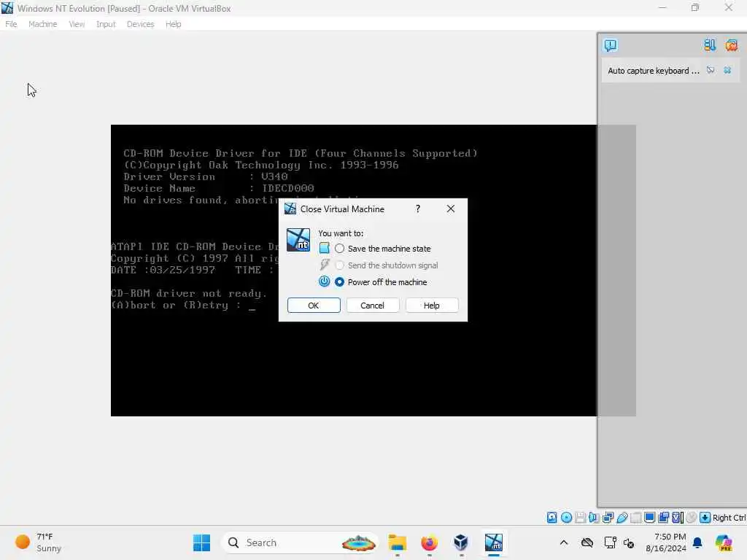Click the floppy disk status icon
747x560 pixels.
coord(580,518)
